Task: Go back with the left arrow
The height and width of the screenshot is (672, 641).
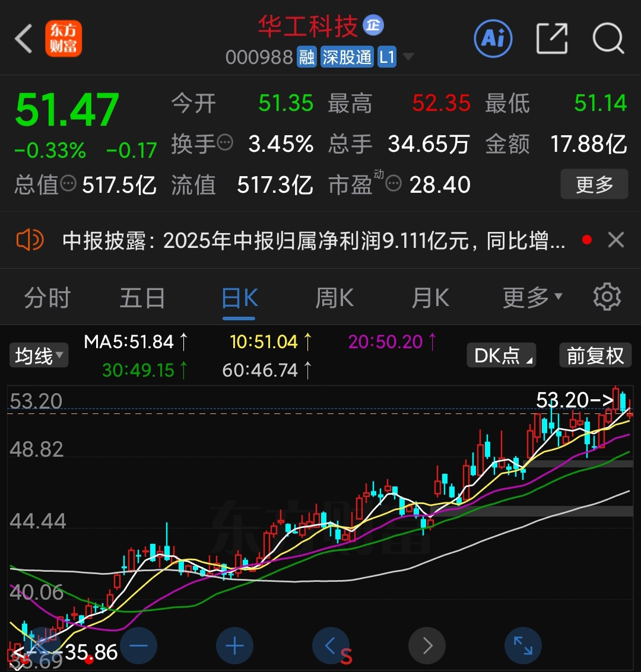Action: point(24,39)
